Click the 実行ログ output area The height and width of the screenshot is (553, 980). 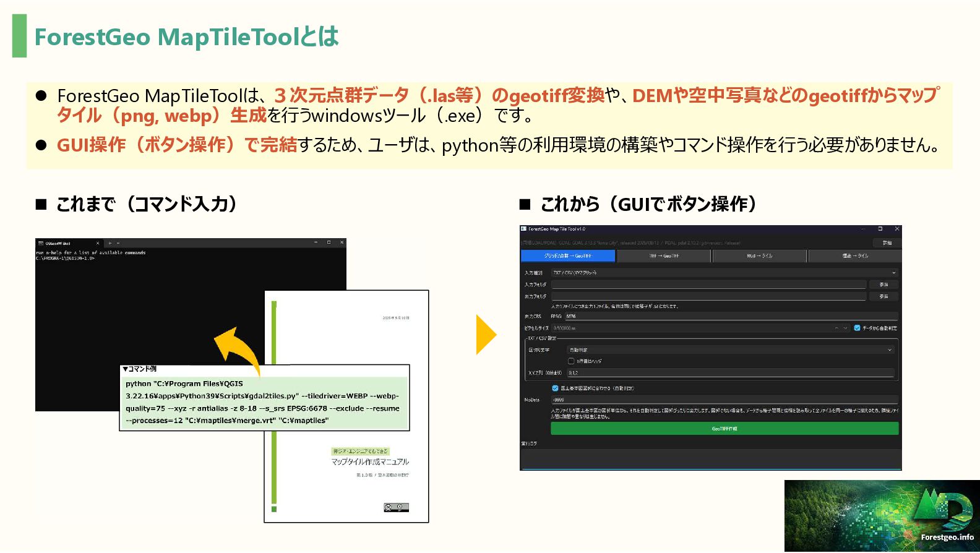click(711, 459)
